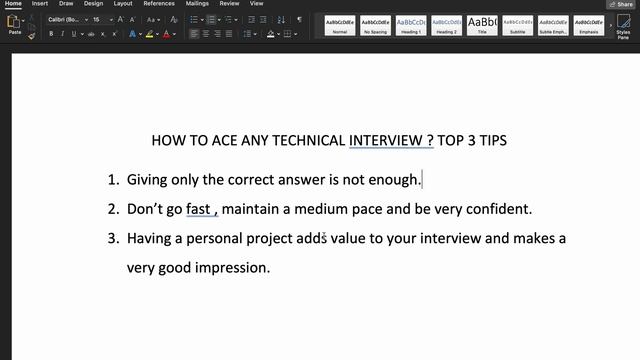Apply the Emphasis style

589,25
